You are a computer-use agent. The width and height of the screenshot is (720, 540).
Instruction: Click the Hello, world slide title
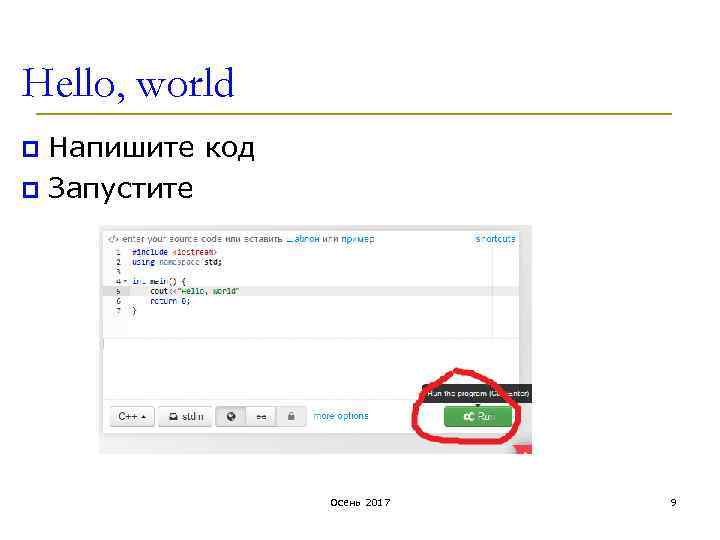tap(128, 83)
